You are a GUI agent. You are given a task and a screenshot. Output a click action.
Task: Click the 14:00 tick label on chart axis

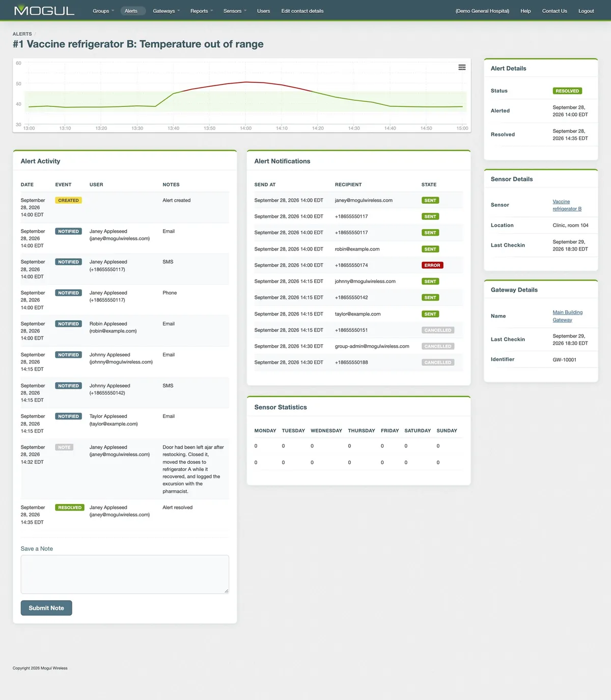[245, 128]
